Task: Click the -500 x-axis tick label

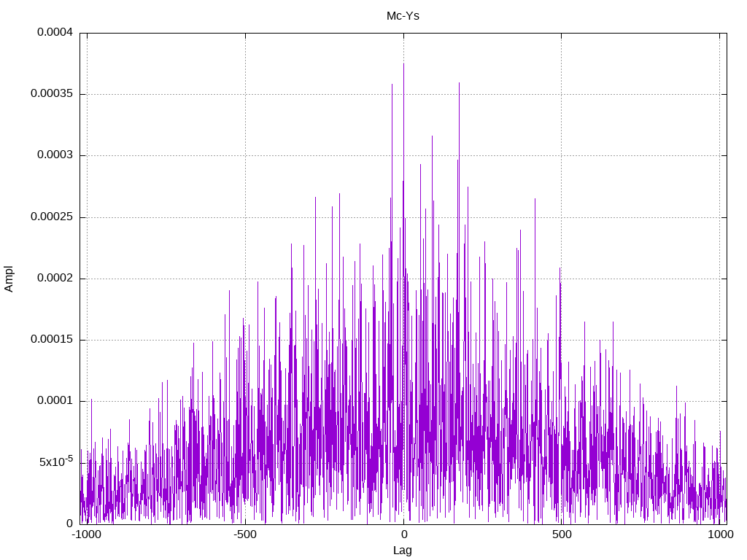Action: coord(245,534)
